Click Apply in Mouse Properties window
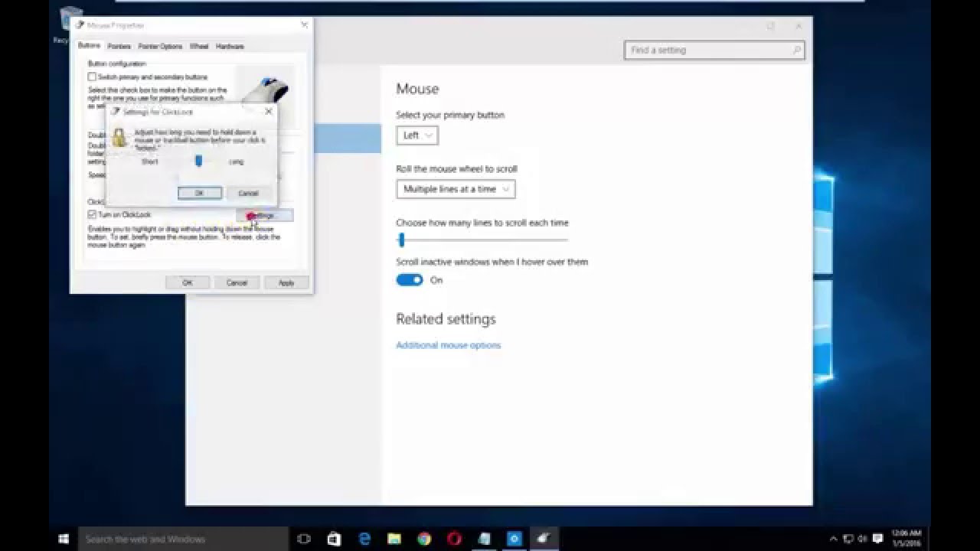Screen dimensions: 980x551 [286, 282]
